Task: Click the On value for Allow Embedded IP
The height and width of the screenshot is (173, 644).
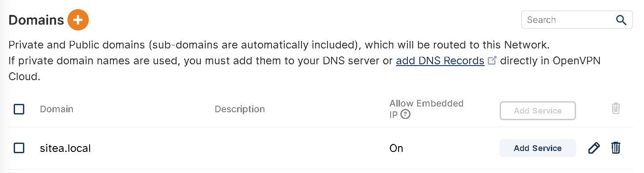Action: 396,148
